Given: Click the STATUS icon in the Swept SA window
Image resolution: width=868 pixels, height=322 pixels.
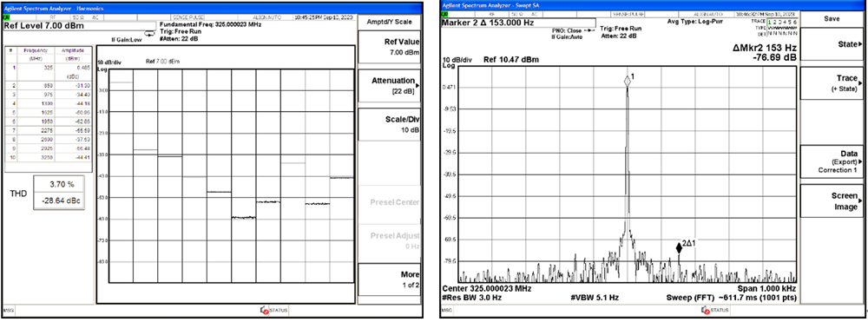Looking at the screenshot, I should pos(705,311).
